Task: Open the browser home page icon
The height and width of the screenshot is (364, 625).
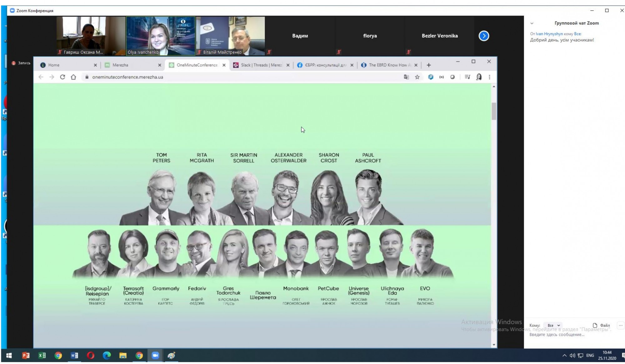Action: coord(73,77)
